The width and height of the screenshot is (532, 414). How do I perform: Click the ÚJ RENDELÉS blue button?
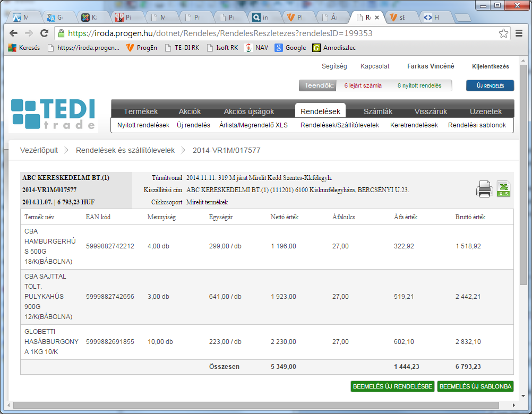pos(490,85)
